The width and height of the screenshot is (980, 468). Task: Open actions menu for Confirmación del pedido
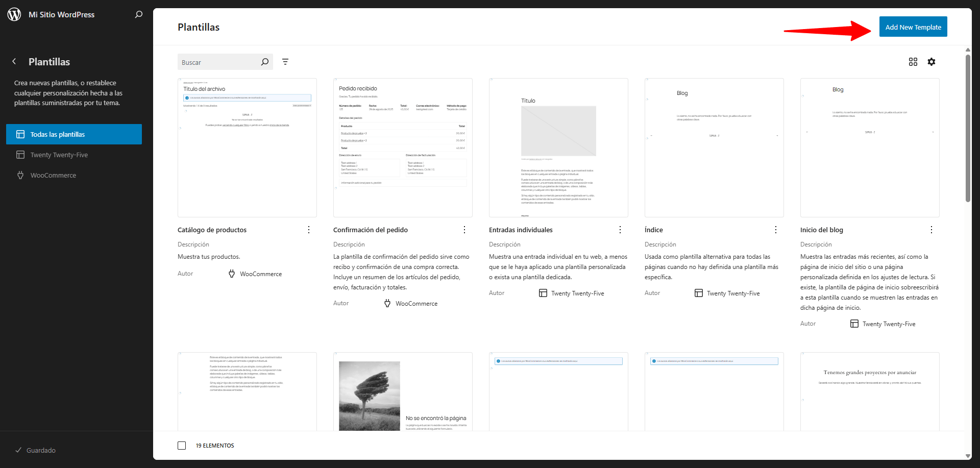[x=464, y=230]
